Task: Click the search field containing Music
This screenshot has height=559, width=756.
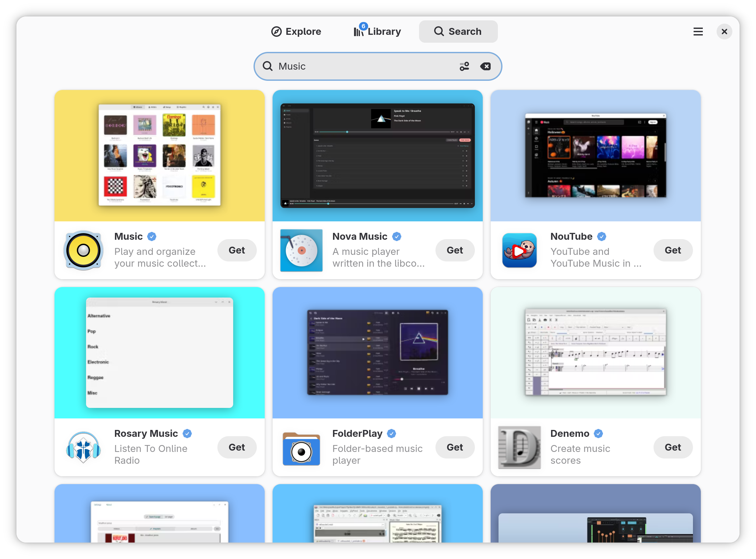Action: tap(377, 66)
